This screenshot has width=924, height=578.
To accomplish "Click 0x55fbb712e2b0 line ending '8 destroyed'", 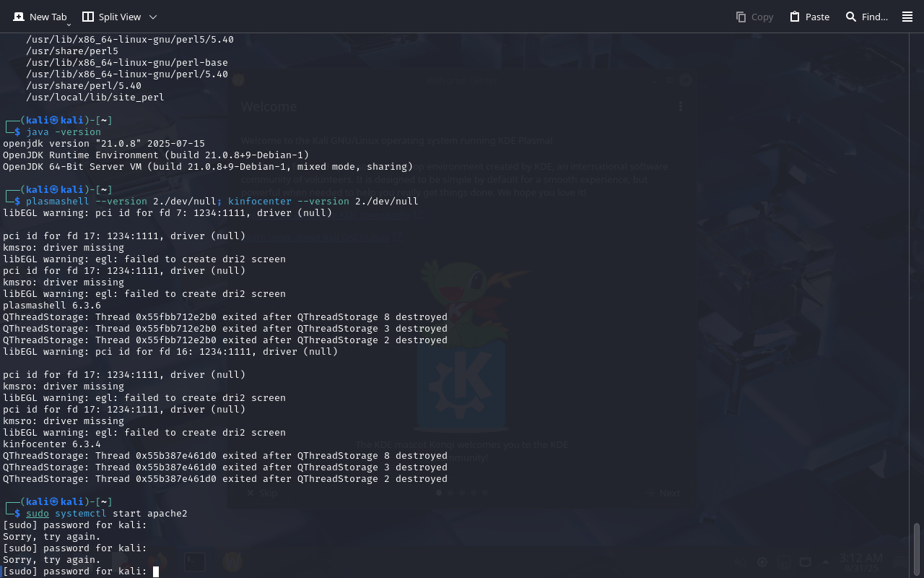I will [x=225, y=317].
